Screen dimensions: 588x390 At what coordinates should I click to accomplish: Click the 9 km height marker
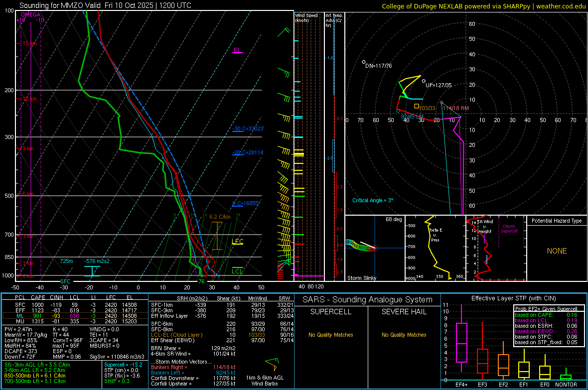28,148
